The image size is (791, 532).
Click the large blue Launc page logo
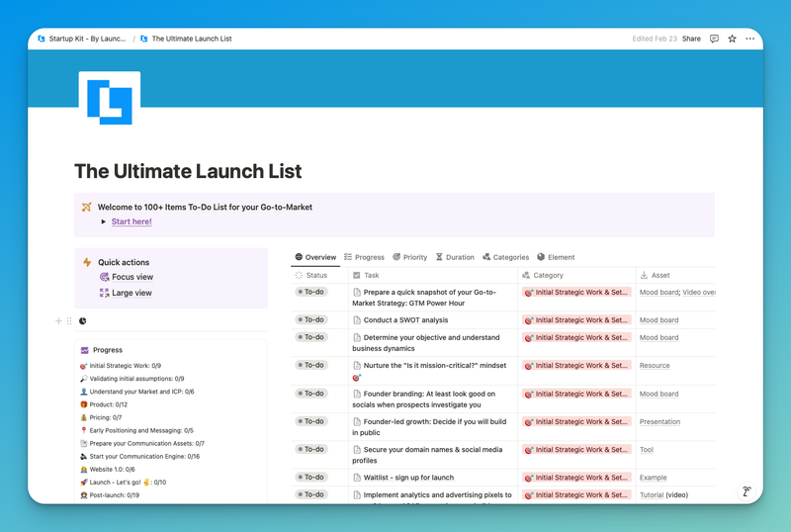tap(110, 100)
